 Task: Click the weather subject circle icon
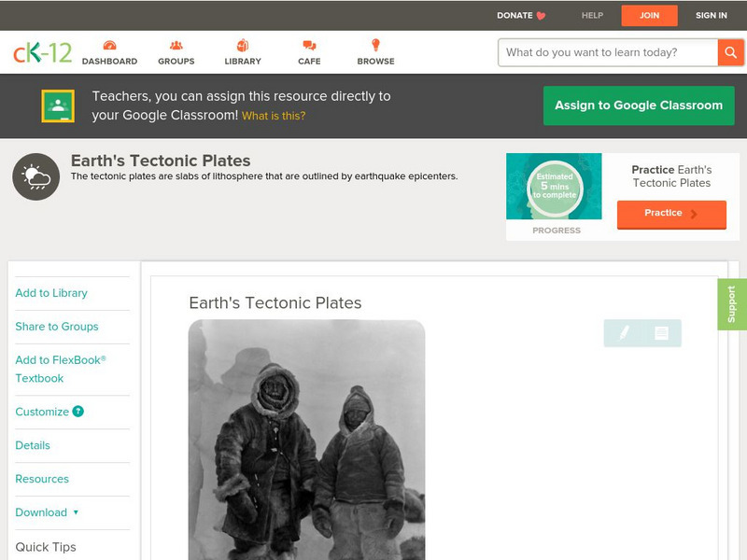[x=36, y=176]
